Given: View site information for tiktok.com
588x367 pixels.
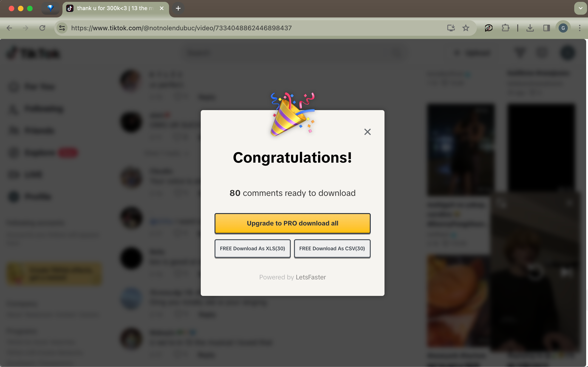Looking at the screenshot, I should tap(62, 28).
